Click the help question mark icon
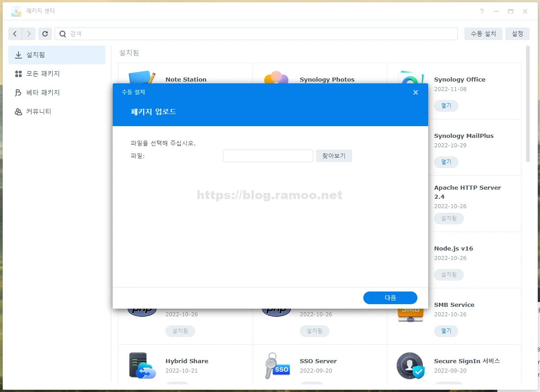The height and width of the screenshot is (392, 540). click(x=482, y=11)
